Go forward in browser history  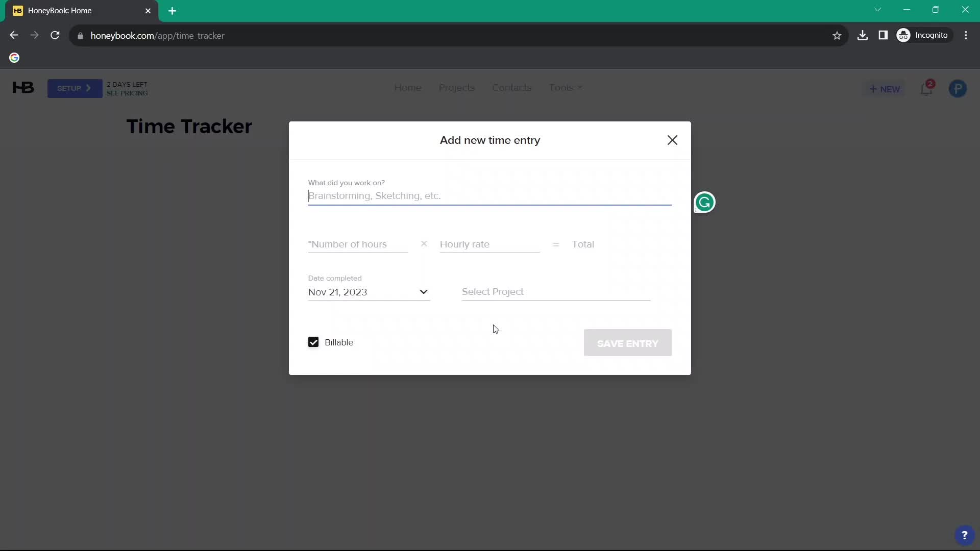[34, 35]
